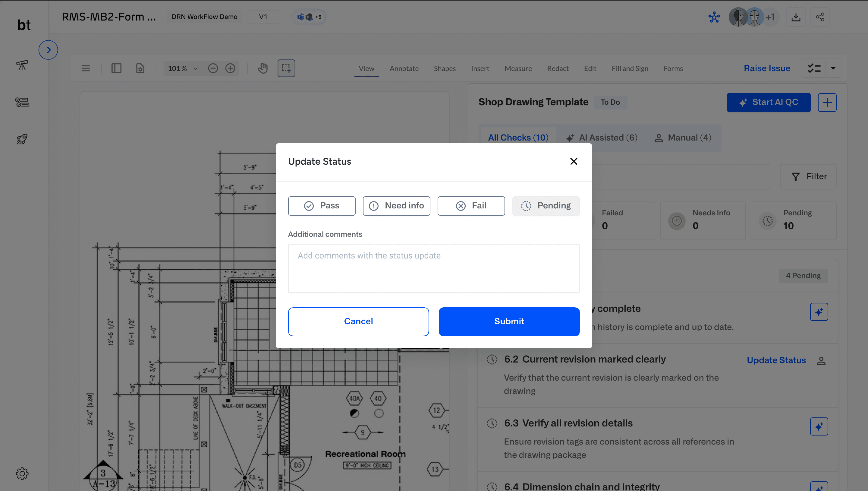Viewport: 868px width, 491px height.
Task: Click Update Status link for check 6.2
Action: click(776, 360)
